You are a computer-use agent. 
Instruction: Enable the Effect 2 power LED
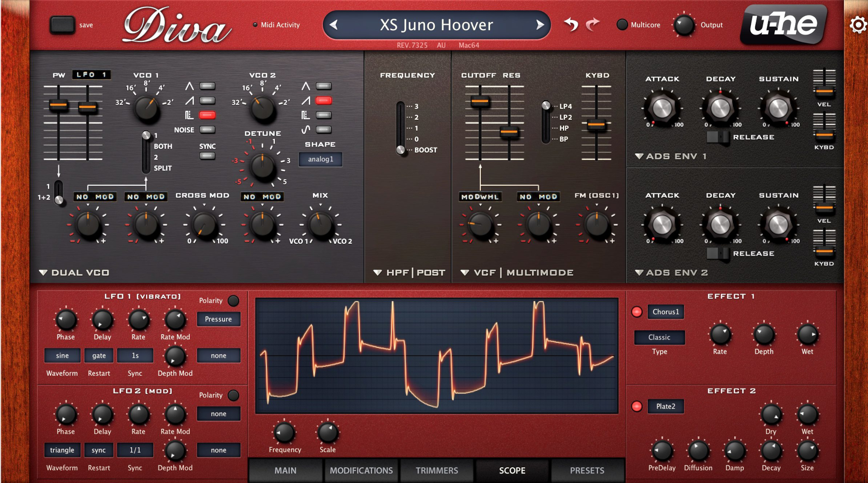[x=637, y=407]
